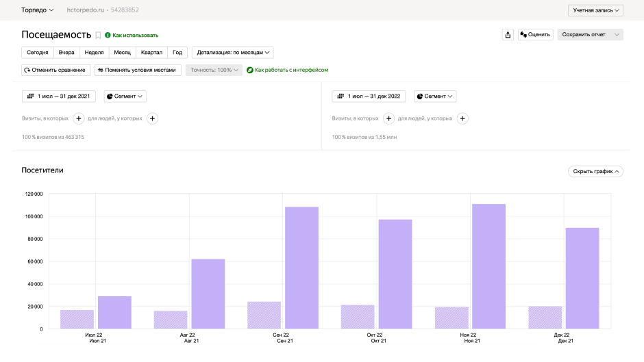Expand the Сохранить отчет arrow menu
Screen dimensions: 644x362
(617, 35)
